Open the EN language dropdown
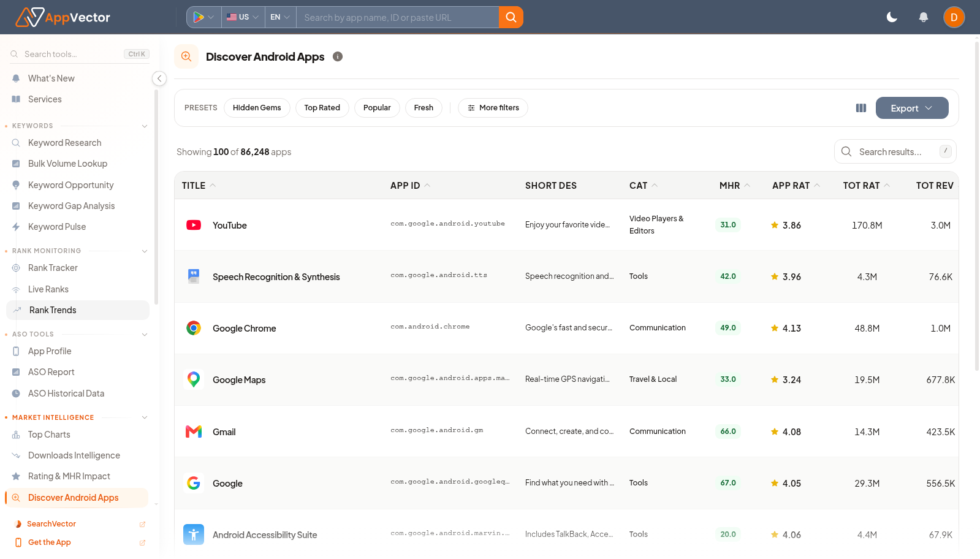The image size is (980, 559). click(x=280, y=17)
